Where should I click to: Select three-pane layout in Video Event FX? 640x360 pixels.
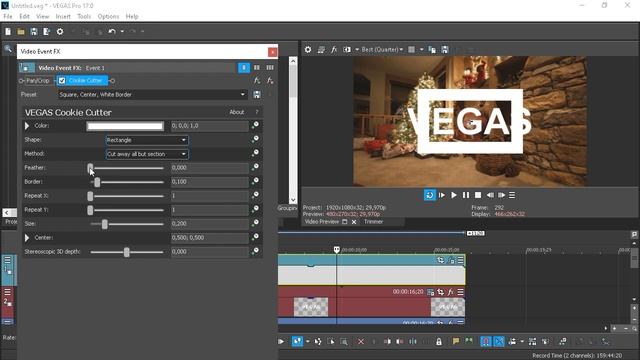click(270, 68)
